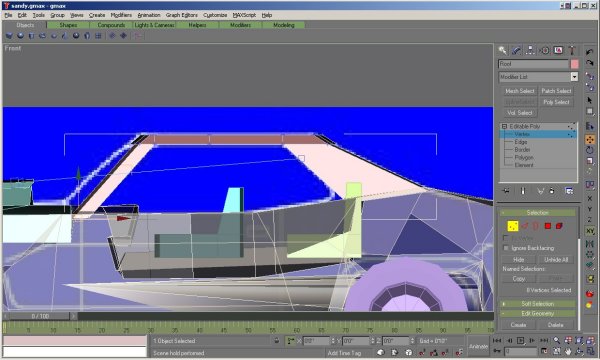The height and width of the screenshot is (360, 600).
Task: Activate the Select and Move tool
Action: coord(590,140)
